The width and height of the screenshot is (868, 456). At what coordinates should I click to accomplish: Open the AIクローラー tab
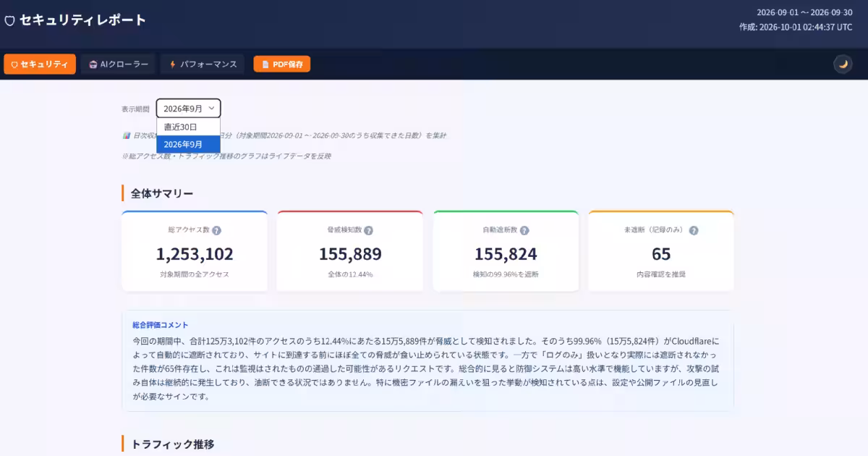click(x=119, y=64)
